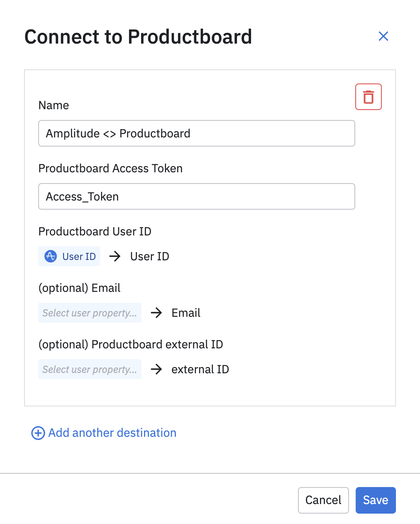420x524 pixels.
Task: Close the Connect to Productboard dialog
Action: tap(383, 36)
